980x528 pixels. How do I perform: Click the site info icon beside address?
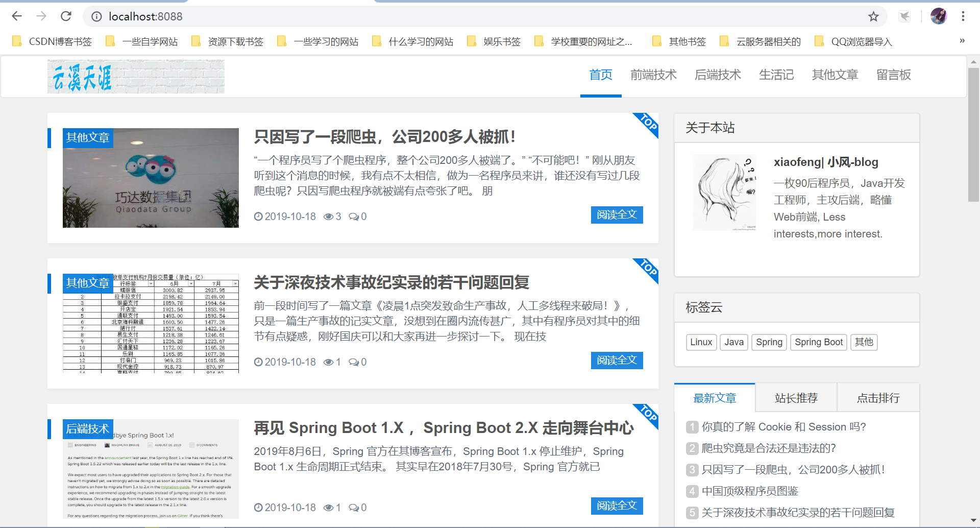[x=96, y=17]
